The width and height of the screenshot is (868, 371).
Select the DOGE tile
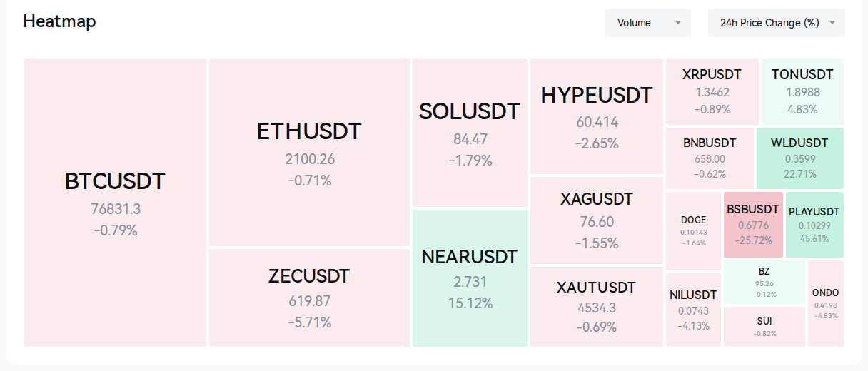(694, 231)
